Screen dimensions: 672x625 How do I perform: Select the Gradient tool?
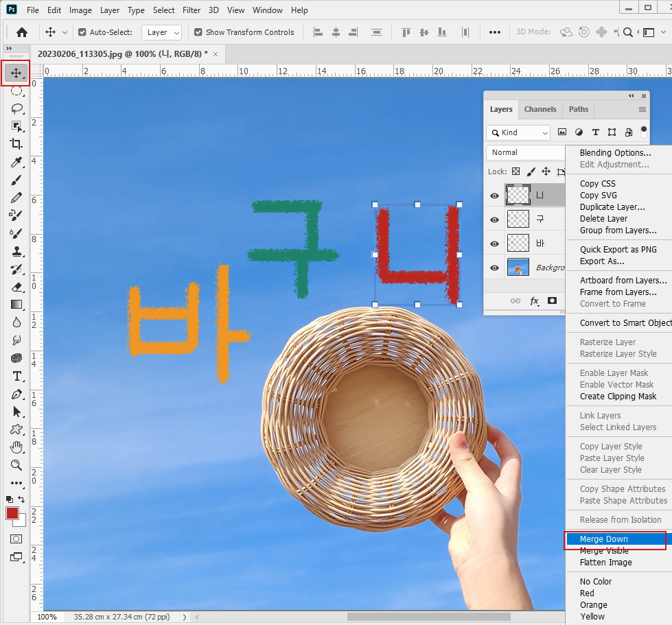click(x=16, y=305)
